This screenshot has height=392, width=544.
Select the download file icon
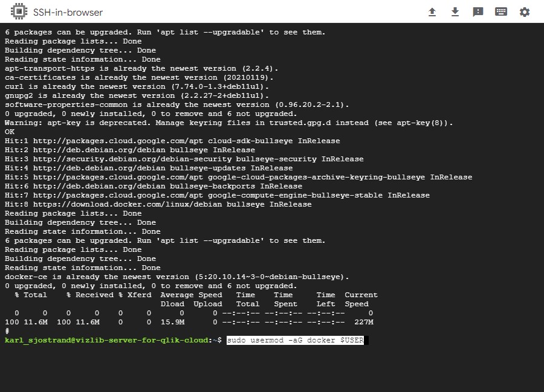click(x=455, y=12)
